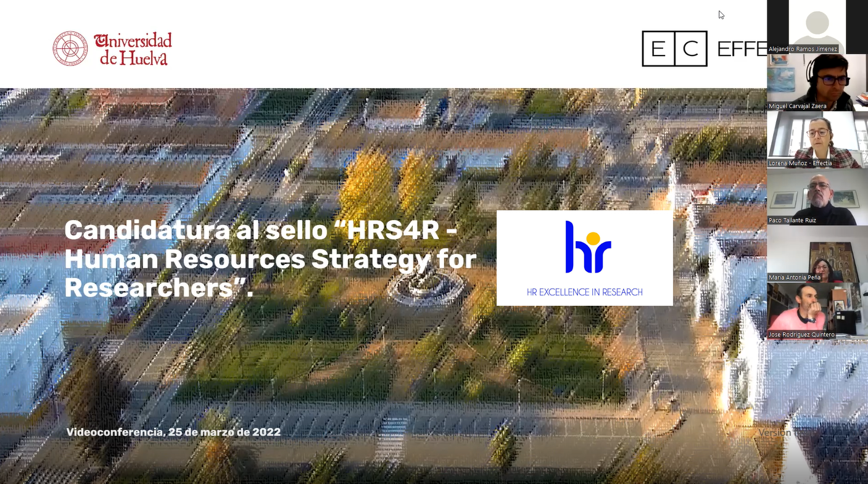Click the 'Versión' watermark on the slide
The image size is (868, 484).
pyautogui.click(x=775, y=433)
